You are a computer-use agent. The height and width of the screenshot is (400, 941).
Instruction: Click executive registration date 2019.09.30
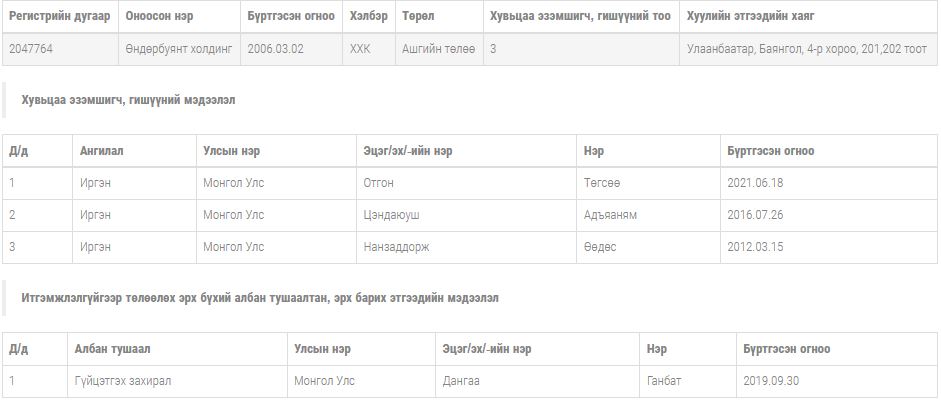(771, 381)
